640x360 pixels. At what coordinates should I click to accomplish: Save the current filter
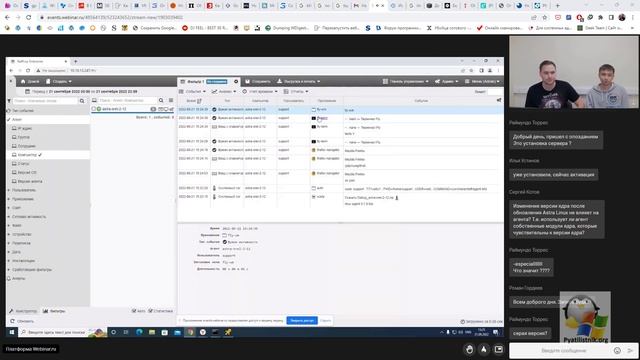point(258,82)
